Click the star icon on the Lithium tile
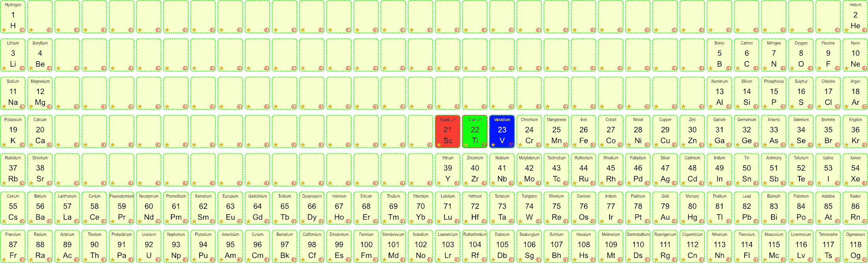The image size is (868, 263). [x=4, y=68]
